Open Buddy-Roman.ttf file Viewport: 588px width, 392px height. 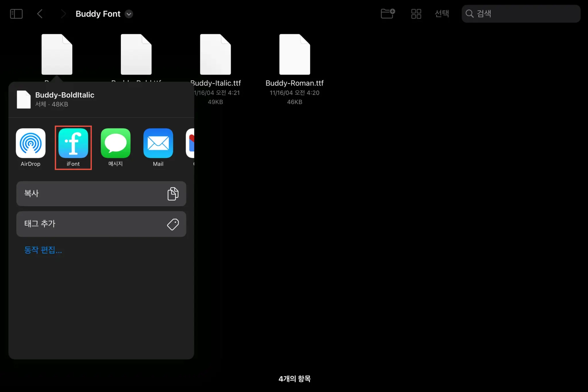pos(295,55)
